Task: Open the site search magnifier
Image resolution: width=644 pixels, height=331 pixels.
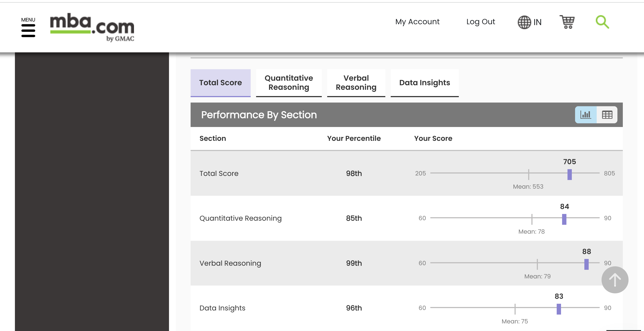Action: (602, 22)
